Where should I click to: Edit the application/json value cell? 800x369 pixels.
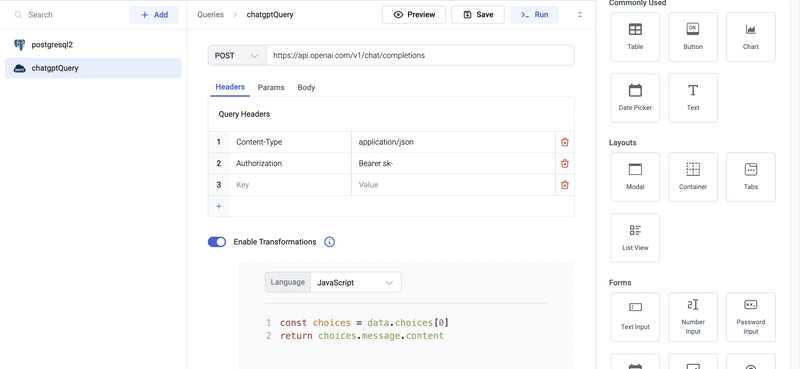click(453, 142)
